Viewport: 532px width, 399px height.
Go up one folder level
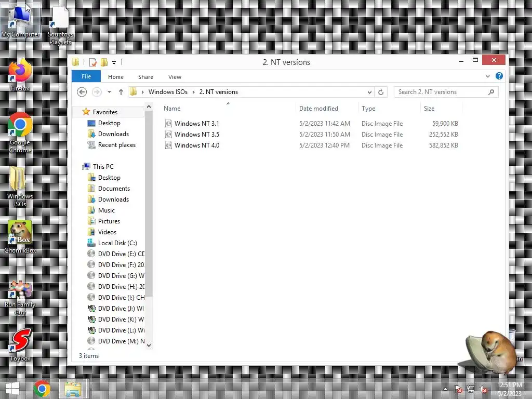[121, 92]
